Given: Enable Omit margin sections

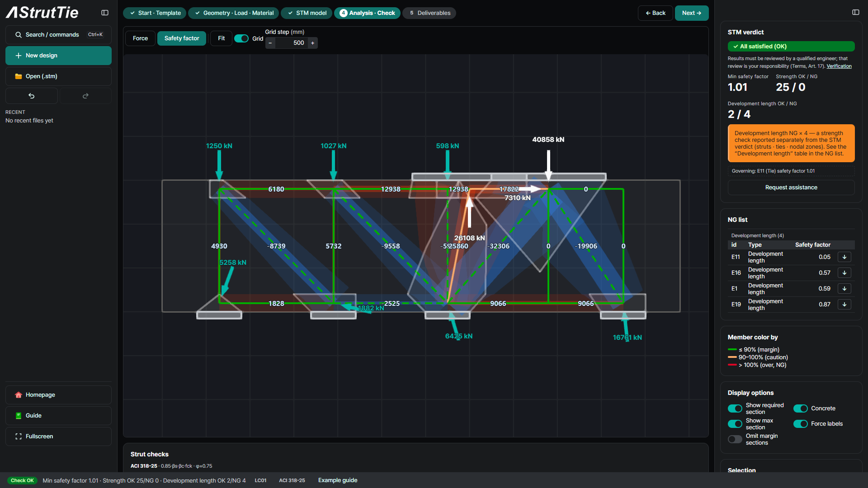Looking at the screenshot, I should (735, 439).
